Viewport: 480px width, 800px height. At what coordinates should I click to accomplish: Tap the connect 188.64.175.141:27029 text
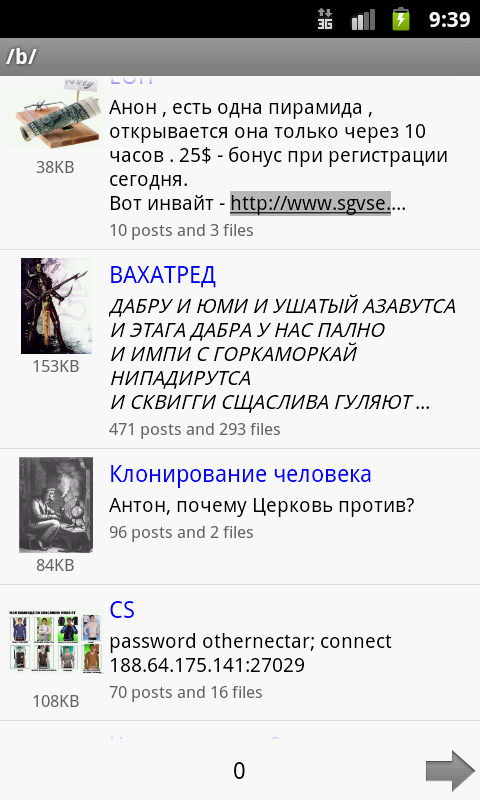[250, 653]
